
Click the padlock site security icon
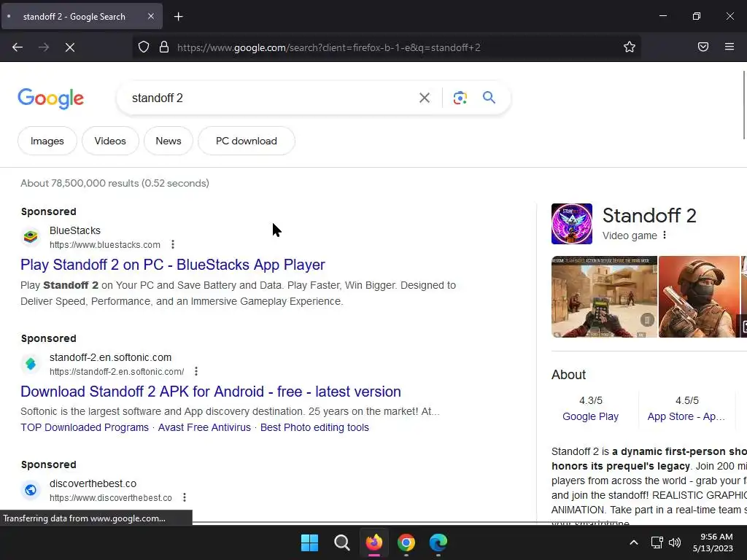coord(164,47)
